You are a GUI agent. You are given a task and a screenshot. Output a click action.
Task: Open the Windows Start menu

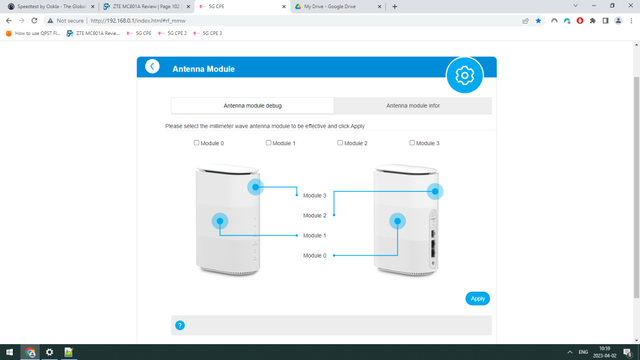point(9,352)
